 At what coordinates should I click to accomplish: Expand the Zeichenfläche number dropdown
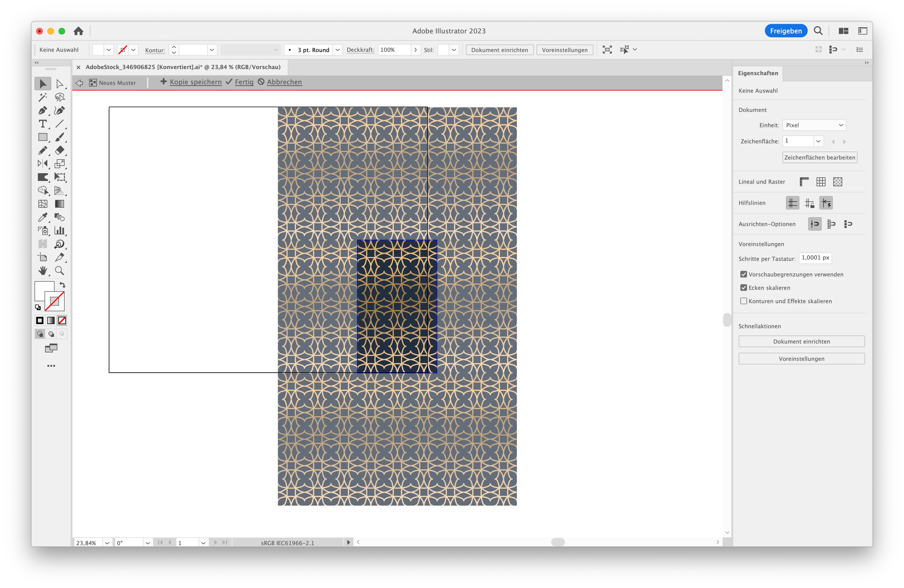click(818, 141)
